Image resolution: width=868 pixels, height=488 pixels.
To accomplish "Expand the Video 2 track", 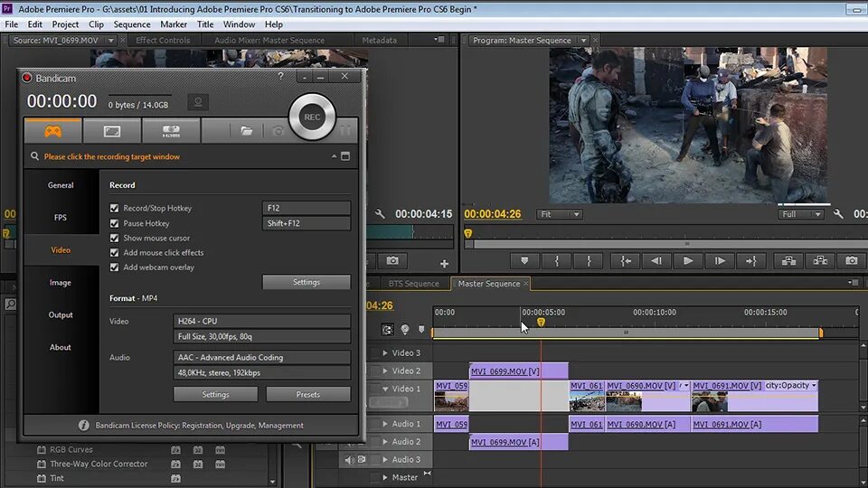I will tap(385, 371).
